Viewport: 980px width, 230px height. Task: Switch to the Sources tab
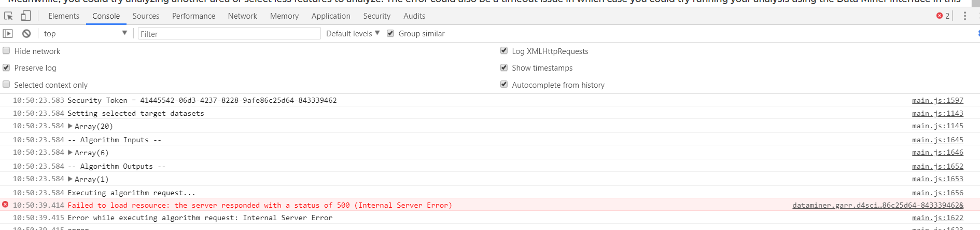(x=146, y=16)
